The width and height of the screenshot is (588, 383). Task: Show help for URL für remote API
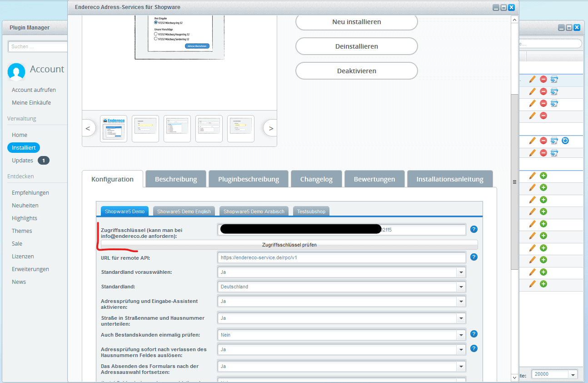pos(474,257)
